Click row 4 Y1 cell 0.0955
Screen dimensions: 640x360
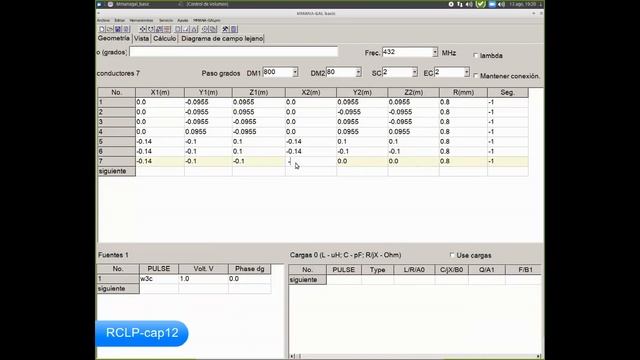coord(208,132)
